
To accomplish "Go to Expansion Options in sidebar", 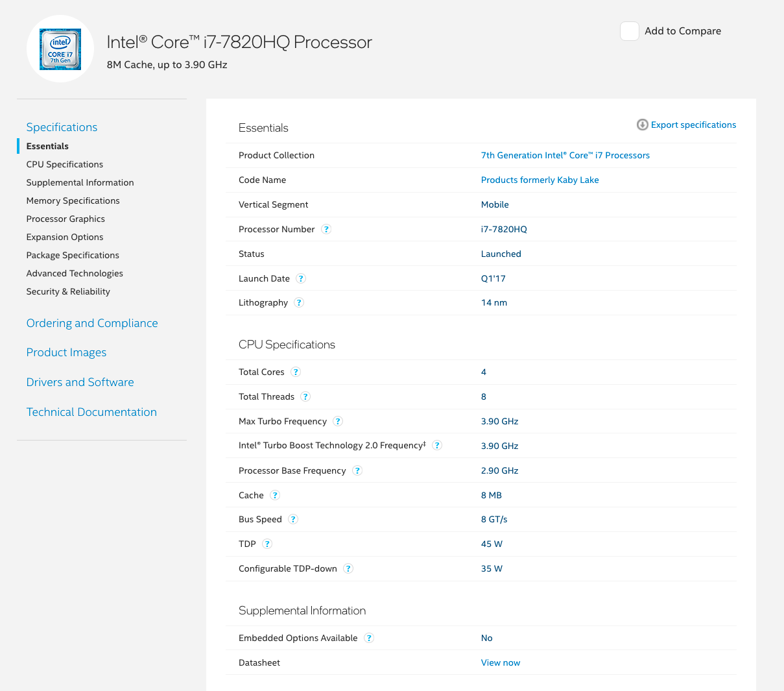I will (65, 237).
